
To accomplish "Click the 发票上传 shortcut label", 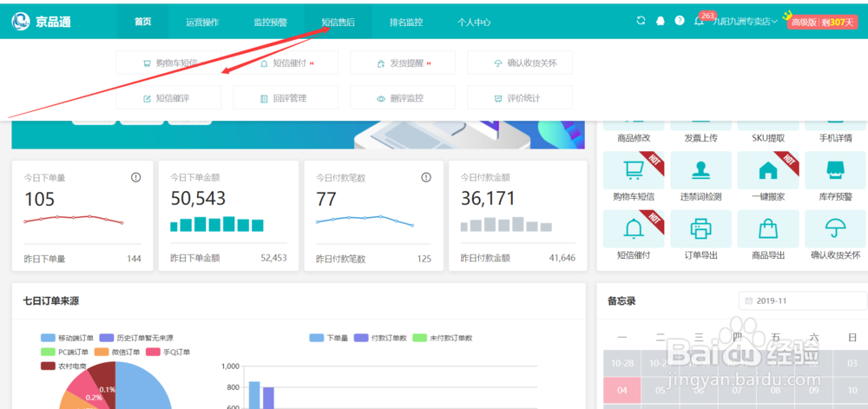I will coord(700,138).
